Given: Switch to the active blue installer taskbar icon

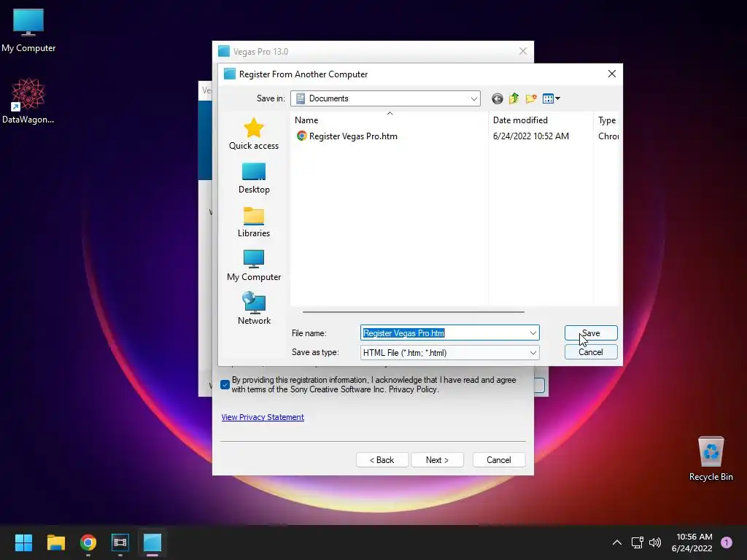Looking at the screenshot, I should 152,542.
